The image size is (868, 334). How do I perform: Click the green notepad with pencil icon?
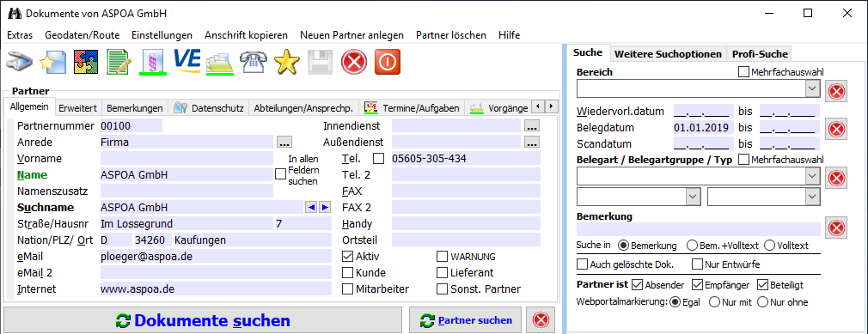(x=119, y=62)
